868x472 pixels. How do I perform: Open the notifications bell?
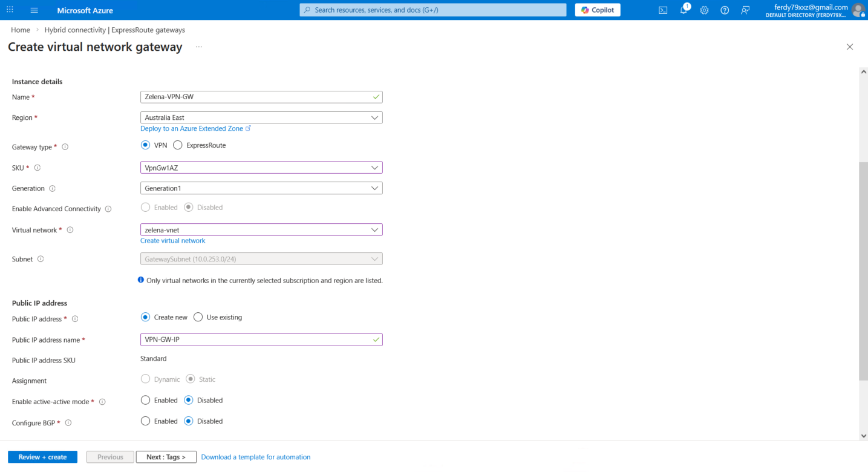[x=684, y=10]
